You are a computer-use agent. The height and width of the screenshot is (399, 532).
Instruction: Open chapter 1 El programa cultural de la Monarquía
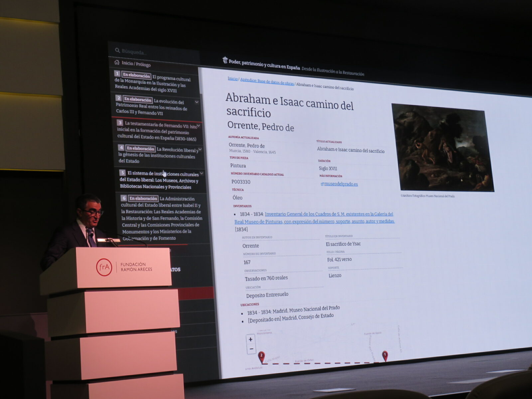[x=153, y=82]
